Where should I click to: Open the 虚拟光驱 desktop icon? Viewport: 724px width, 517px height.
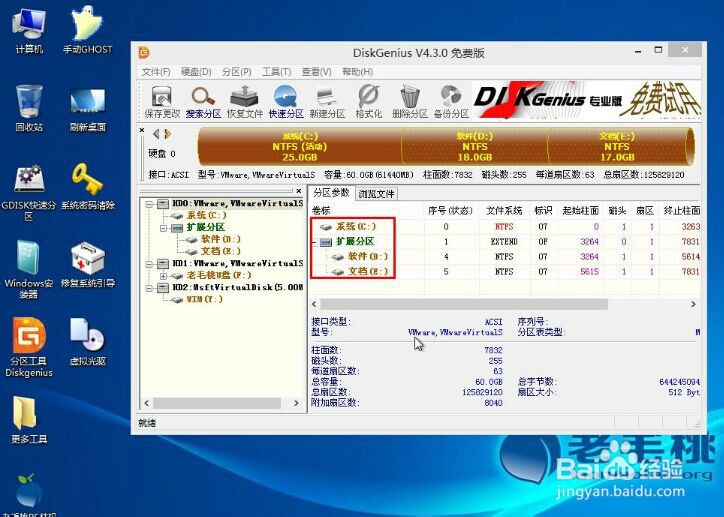point(88,342)
